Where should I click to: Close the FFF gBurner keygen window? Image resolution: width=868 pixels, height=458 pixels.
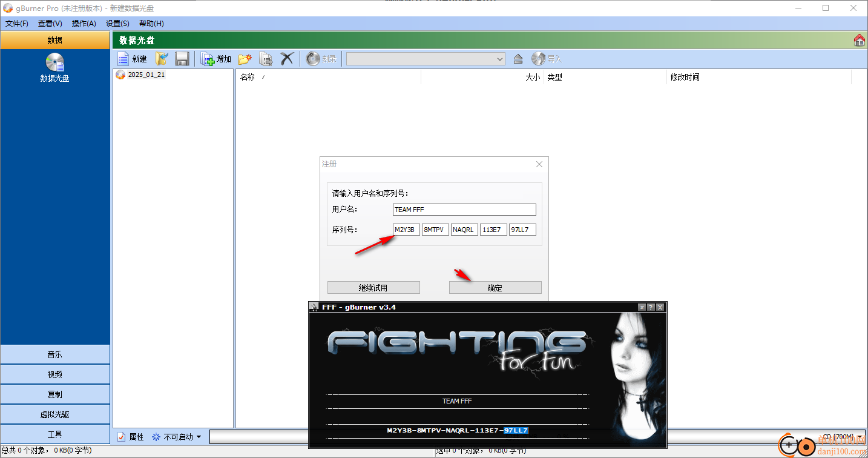coord(660,307)
